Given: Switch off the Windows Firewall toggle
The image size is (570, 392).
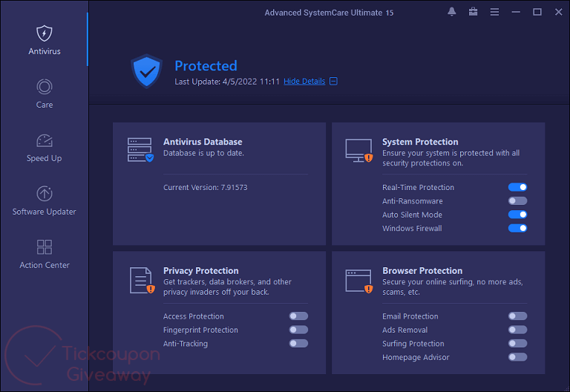Looking at the screenshot, I should coord(517,229).
